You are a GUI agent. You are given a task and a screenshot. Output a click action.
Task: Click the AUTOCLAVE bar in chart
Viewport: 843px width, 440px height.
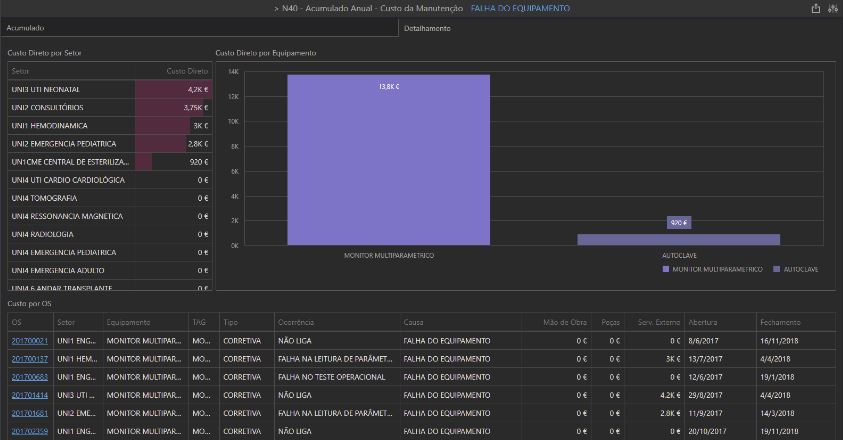678,239
